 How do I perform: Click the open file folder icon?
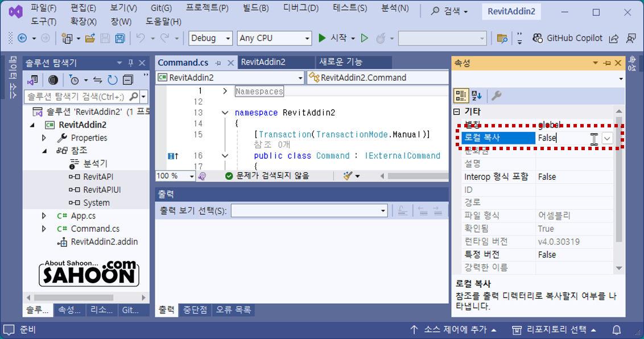tap(90, 38)
